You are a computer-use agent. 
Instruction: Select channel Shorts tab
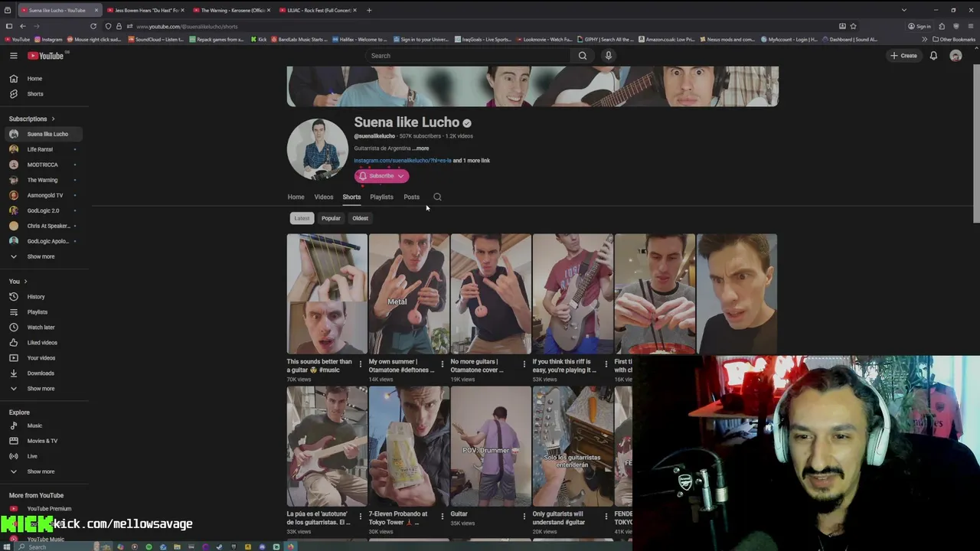[x=351, y=197]
